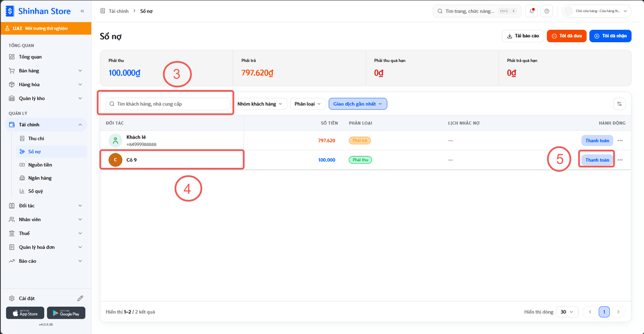Viewport: 644px width, 334px height.
Task: Open more actions for Khách lẻ row
Action: [x=620, y=141]
